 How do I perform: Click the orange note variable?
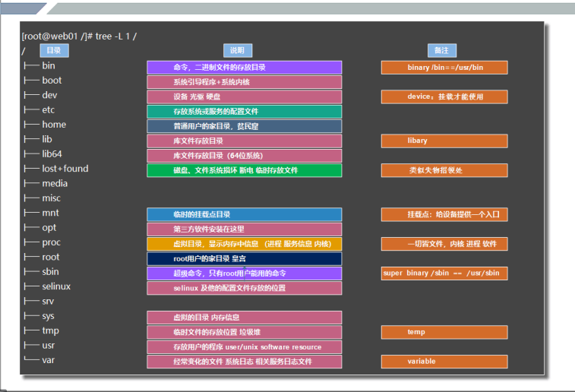click(444, 362)
